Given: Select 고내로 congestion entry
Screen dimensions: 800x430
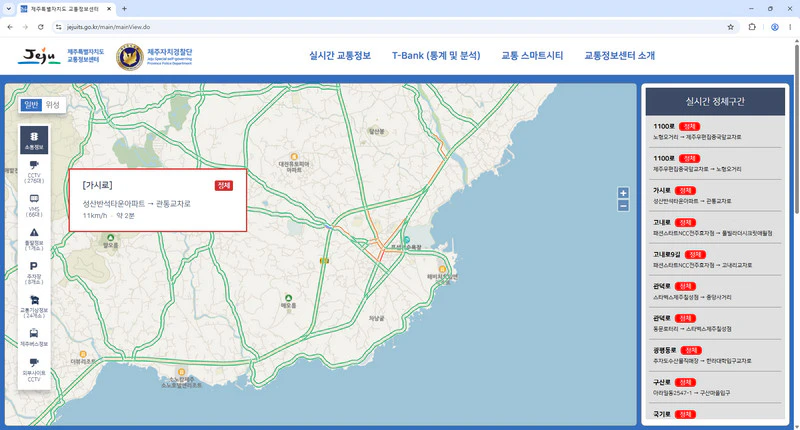Looking at the screenshot, I should point(715,227).
